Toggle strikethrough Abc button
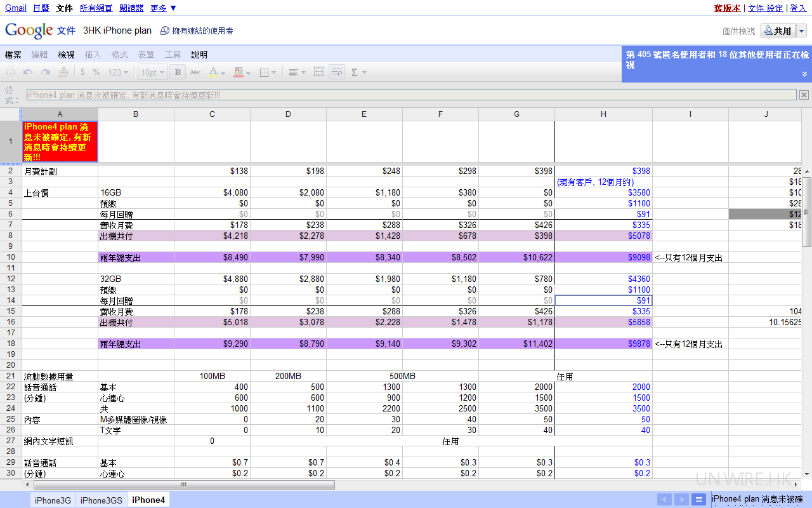This screenshot has height=508, width=812. coord(195,72)
